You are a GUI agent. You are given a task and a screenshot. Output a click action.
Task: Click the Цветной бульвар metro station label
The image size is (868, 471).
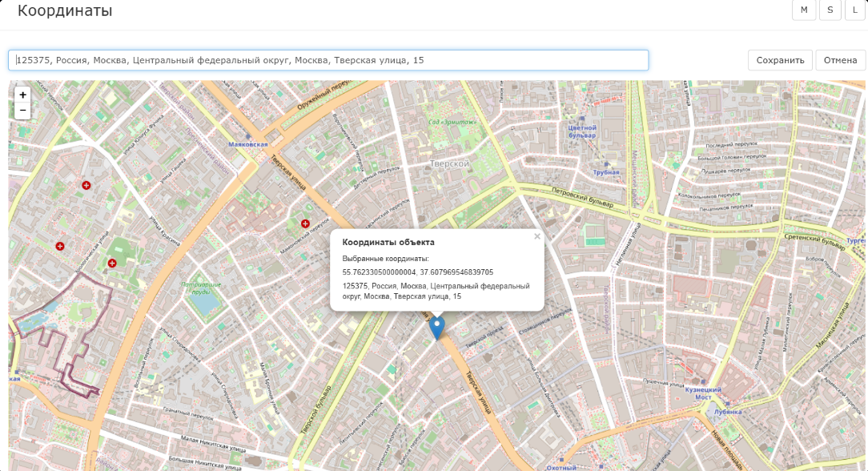(x=582, y=131)
